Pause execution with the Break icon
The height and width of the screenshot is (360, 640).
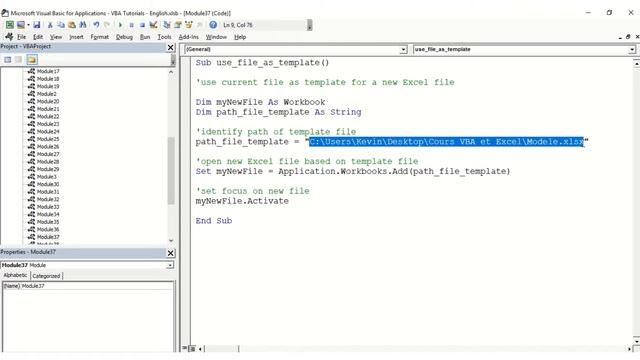tap(131, 25)
